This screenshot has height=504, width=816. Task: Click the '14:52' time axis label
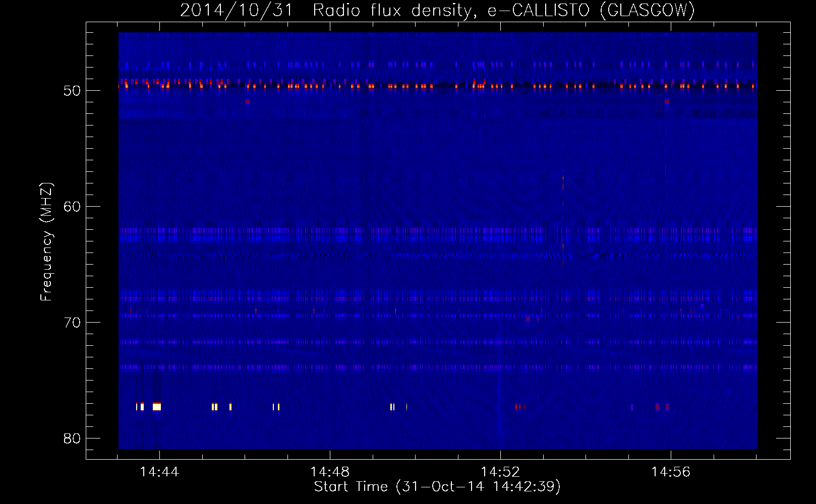pos(500,472)
